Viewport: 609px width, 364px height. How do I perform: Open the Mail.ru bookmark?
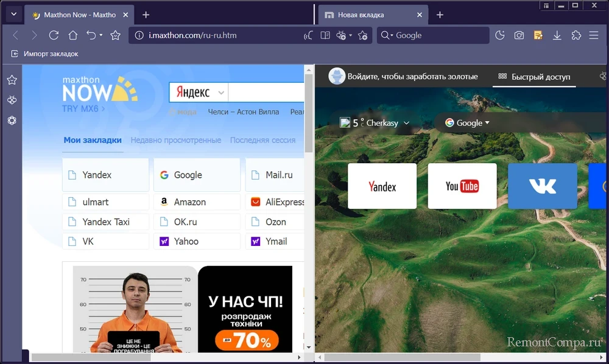275,175
